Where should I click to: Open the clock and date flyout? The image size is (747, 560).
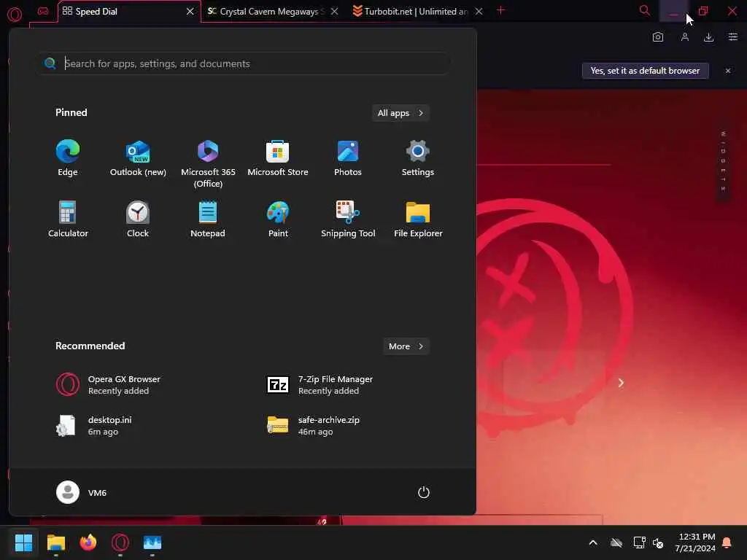click(x=695, y=542)
